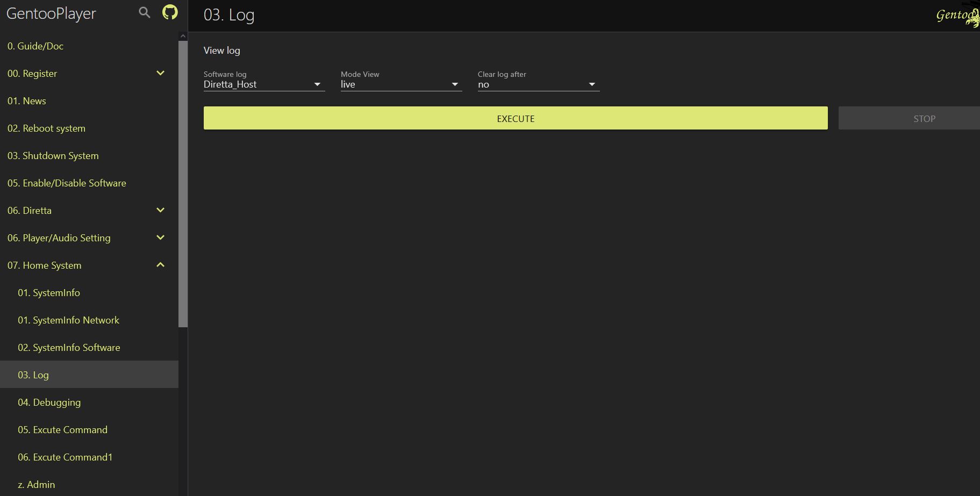980x496 pixels.
Task: Collapse the 07. Home System chevron
Action: pos(160,265)
